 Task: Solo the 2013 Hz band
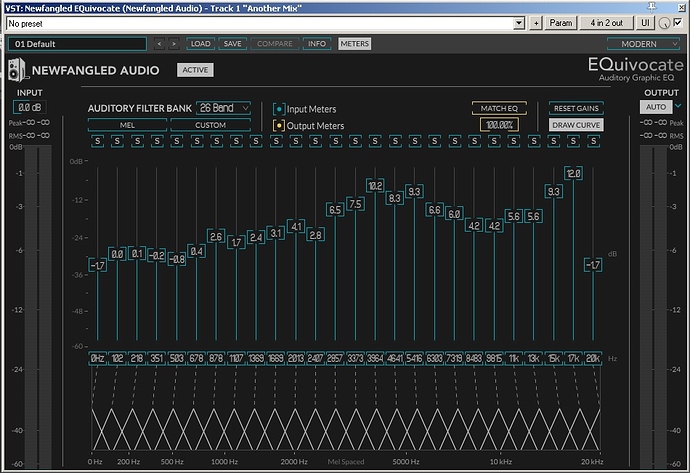pos(296,141)
